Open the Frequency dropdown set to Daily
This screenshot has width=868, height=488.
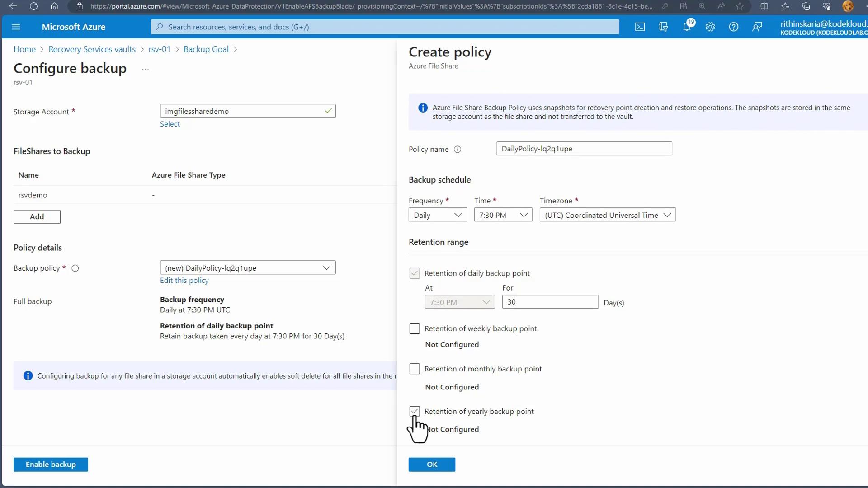(437, 215)
